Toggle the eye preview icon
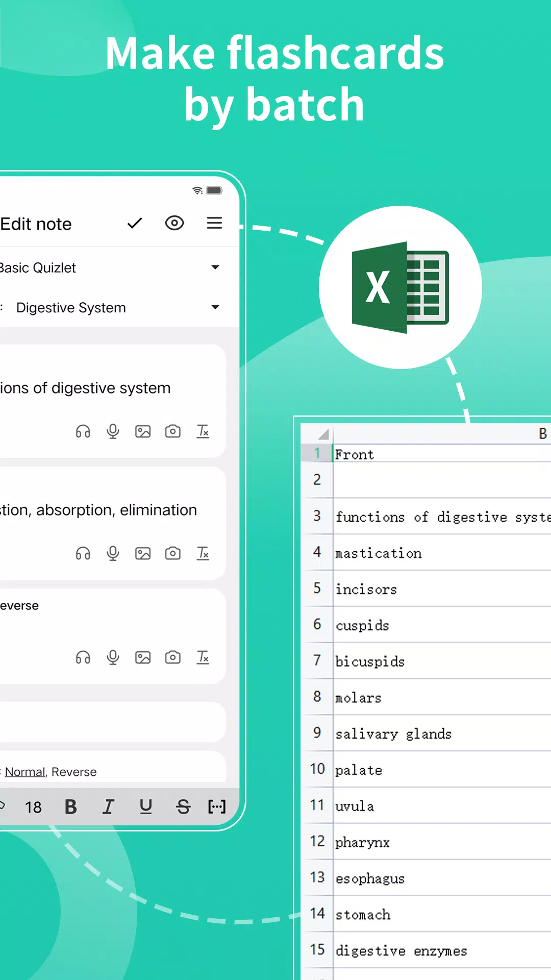Viewport: 551px width, 980px height. click(174, 223)
